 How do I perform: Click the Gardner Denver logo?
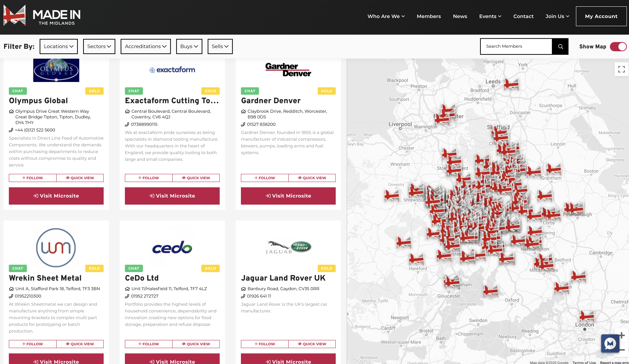point(288,70)
